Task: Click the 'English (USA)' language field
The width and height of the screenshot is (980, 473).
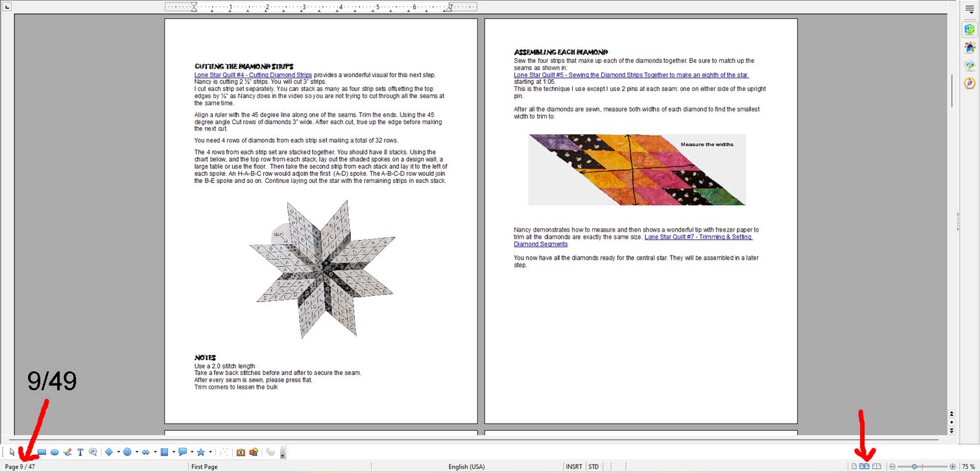Action: (466, 467)
